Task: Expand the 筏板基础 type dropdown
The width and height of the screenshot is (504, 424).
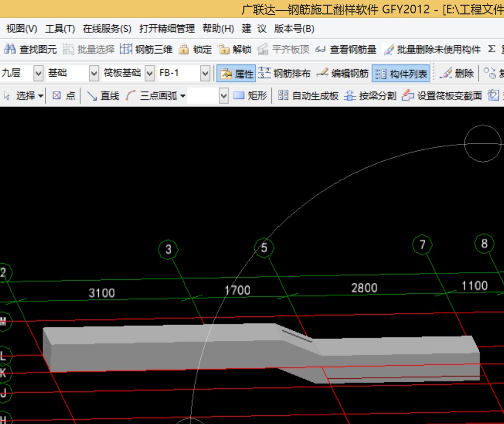Action: [x=149, y=73]
